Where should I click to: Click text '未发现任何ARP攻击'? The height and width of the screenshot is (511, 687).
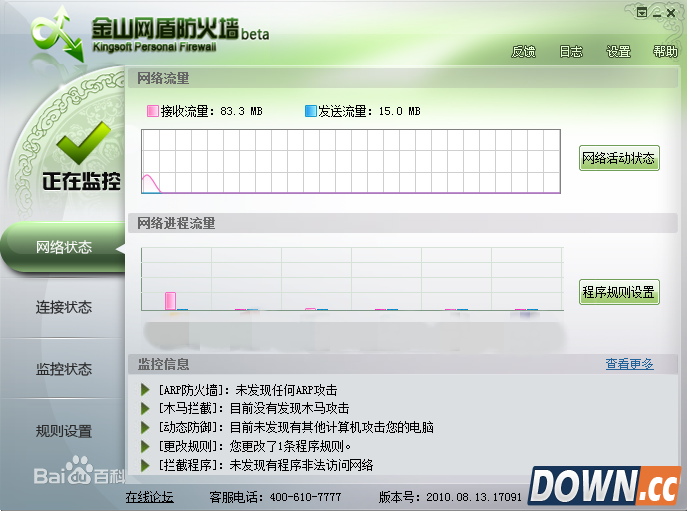tap(286, 390)
